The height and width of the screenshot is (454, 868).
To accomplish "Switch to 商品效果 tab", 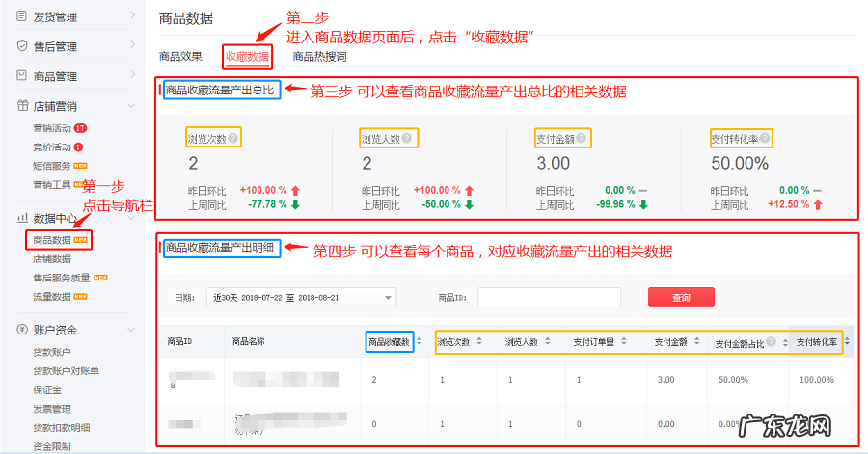I will click(180, 57).
